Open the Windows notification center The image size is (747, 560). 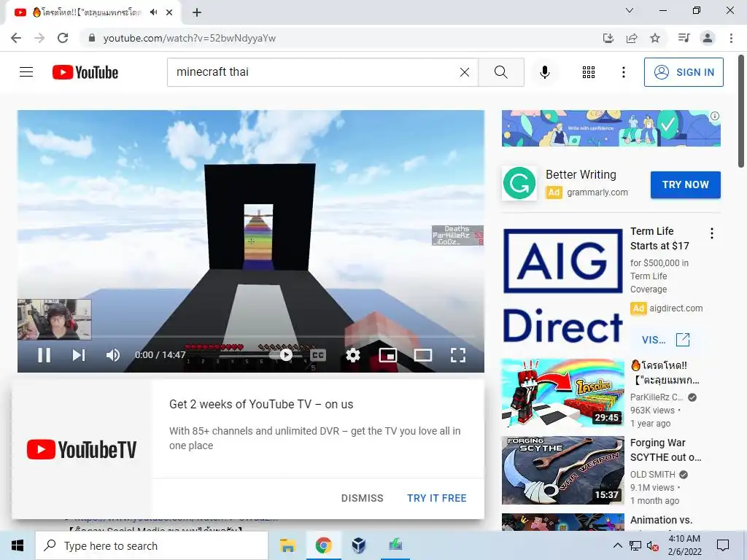723,545
